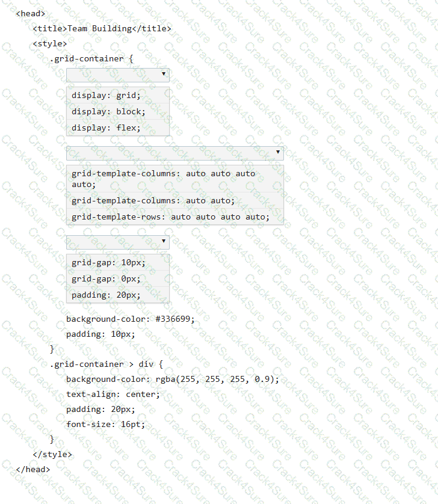
Task: Click 'font-size: 16pt;' line
Action: [105, 424]
